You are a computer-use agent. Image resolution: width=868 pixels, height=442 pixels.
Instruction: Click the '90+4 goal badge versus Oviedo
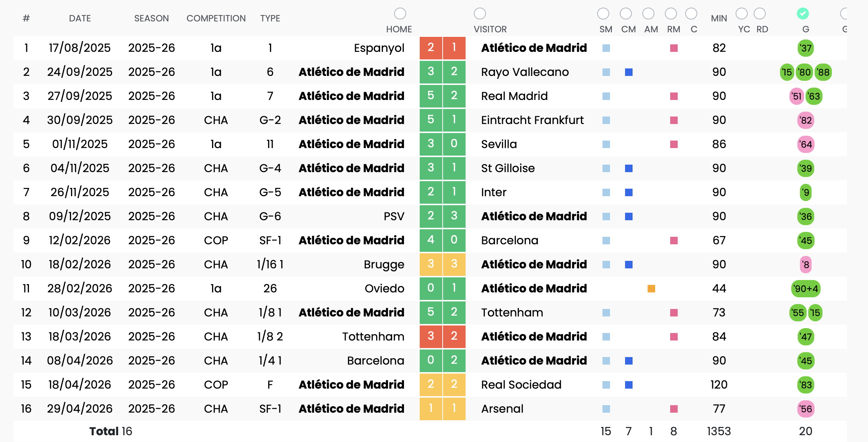[806, 289]
